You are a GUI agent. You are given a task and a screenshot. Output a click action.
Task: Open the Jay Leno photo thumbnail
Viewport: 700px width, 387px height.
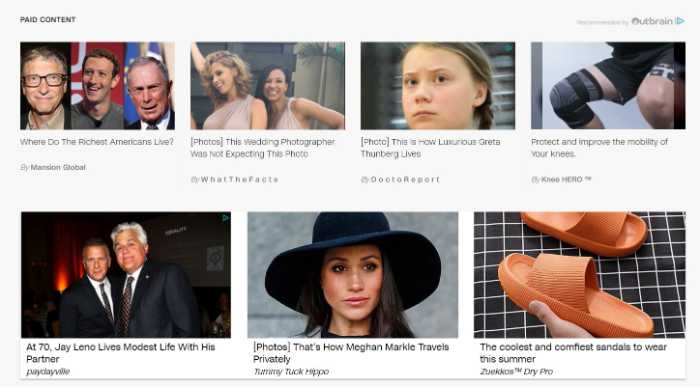126,275
